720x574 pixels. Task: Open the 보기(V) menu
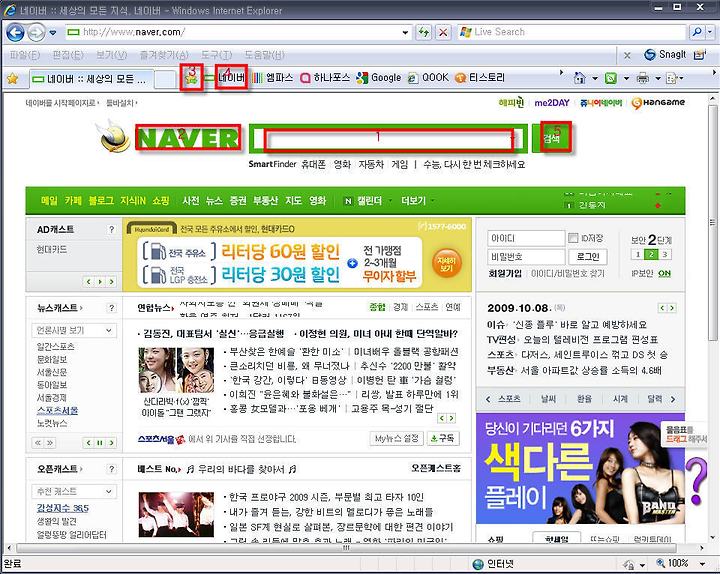[111, 55]
